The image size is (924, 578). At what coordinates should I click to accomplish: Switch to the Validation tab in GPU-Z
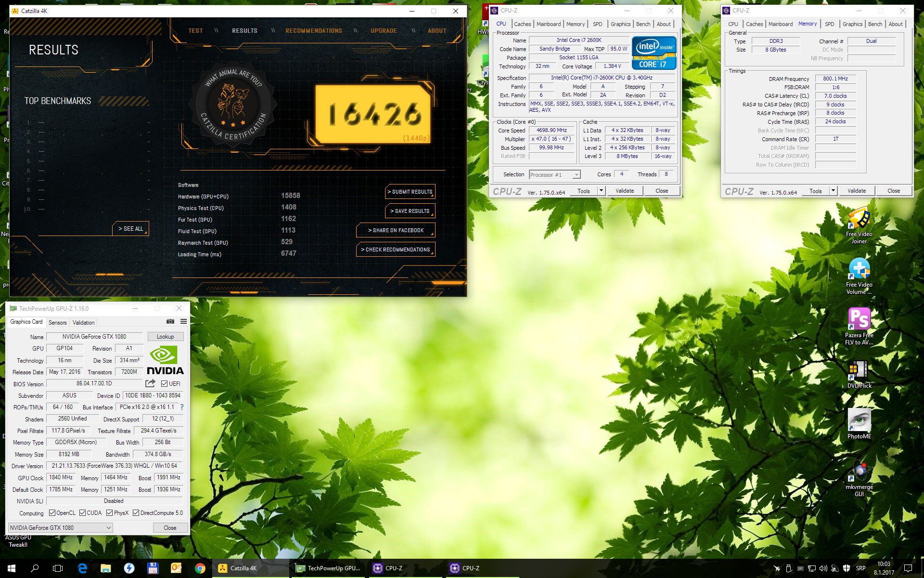click(84, 323)
